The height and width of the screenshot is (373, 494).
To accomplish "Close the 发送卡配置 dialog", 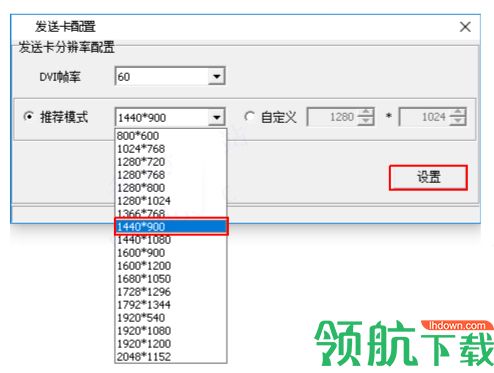I will [465, 27].
